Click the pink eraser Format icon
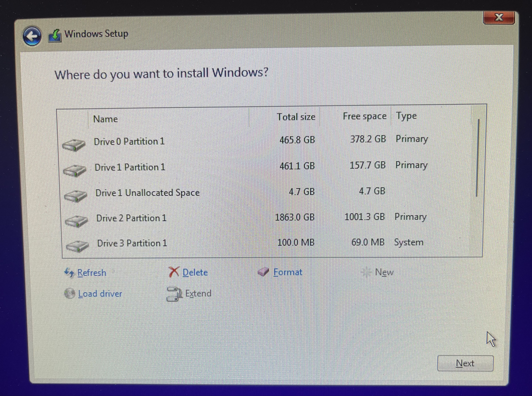 [x=263, y=272]
